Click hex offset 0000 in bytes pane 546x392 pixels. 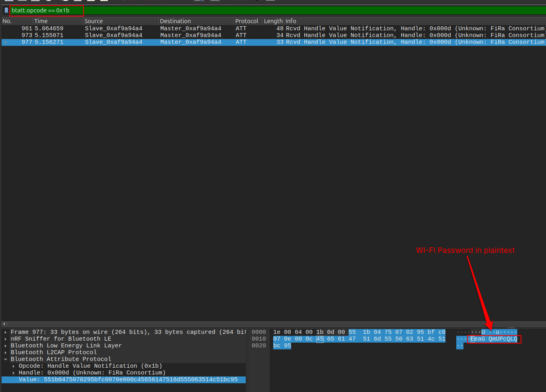[259, 332]
